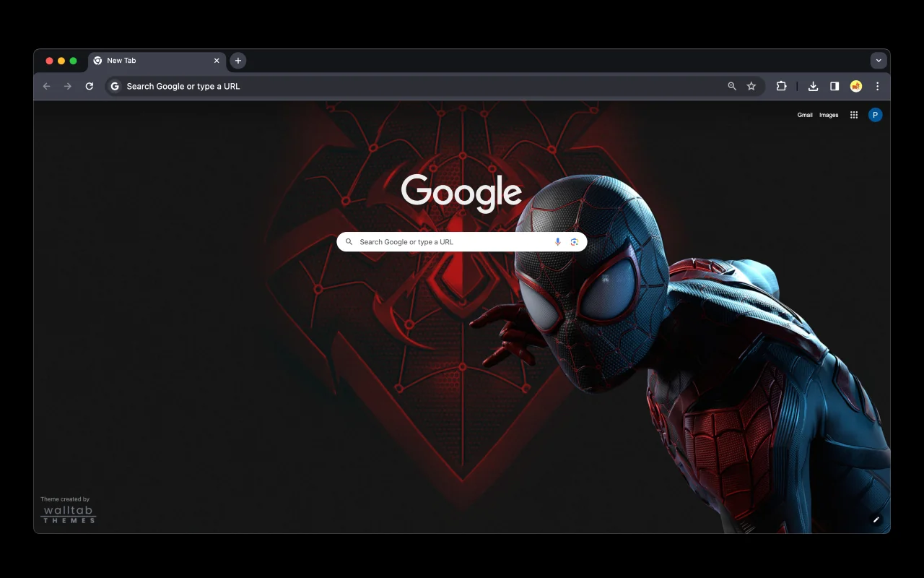This screenshot has height=578, width=924.
Task: Open the Chrome three-dot menu
Action: [878, 86]
